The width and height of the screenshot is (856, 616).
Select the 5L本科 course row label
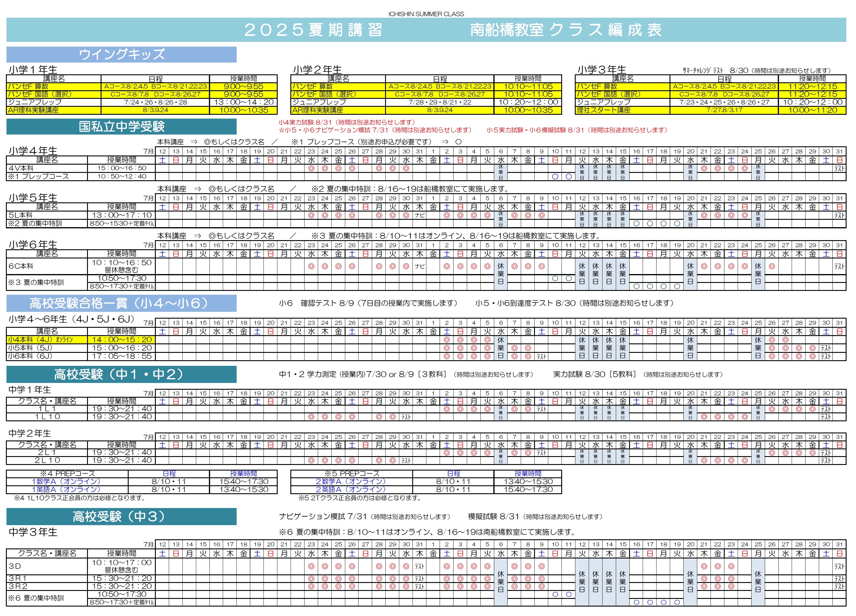pos(47,215)
